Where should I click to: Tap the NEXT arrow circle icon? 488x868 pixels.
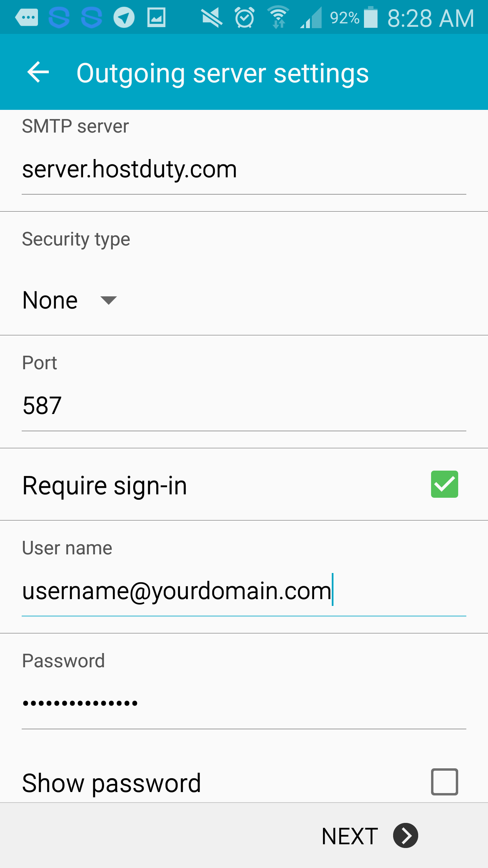[x=405, y=835]
